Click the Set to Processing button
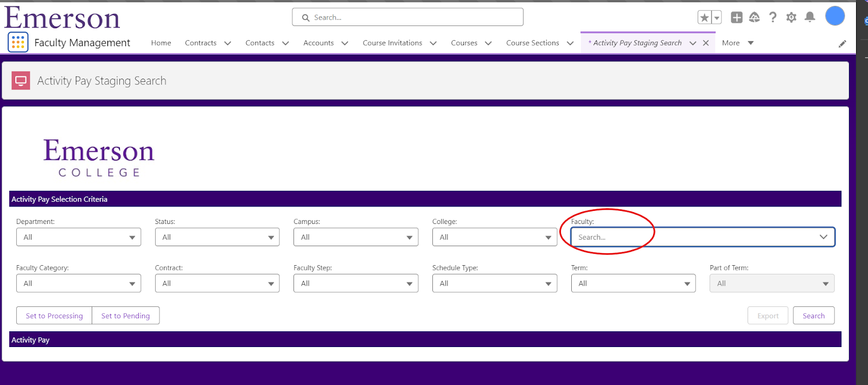 click(x=54, y=316)
